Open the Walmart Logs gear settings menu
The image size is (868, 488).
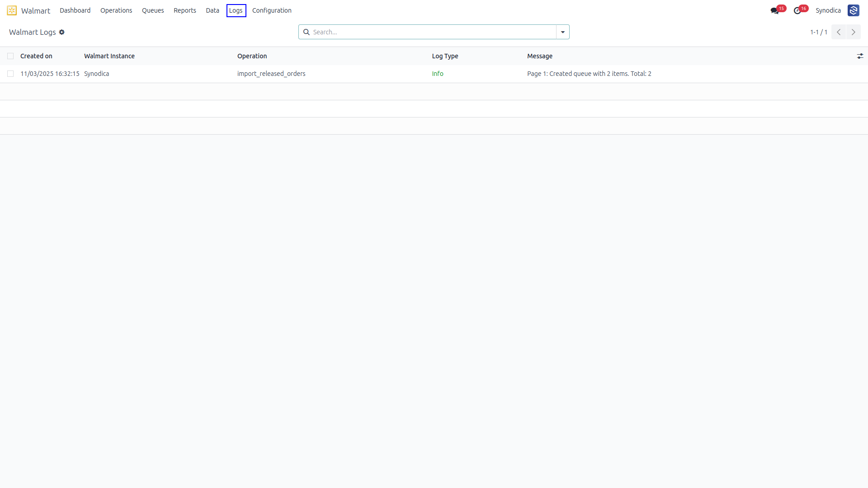click(x=62, y=32)
